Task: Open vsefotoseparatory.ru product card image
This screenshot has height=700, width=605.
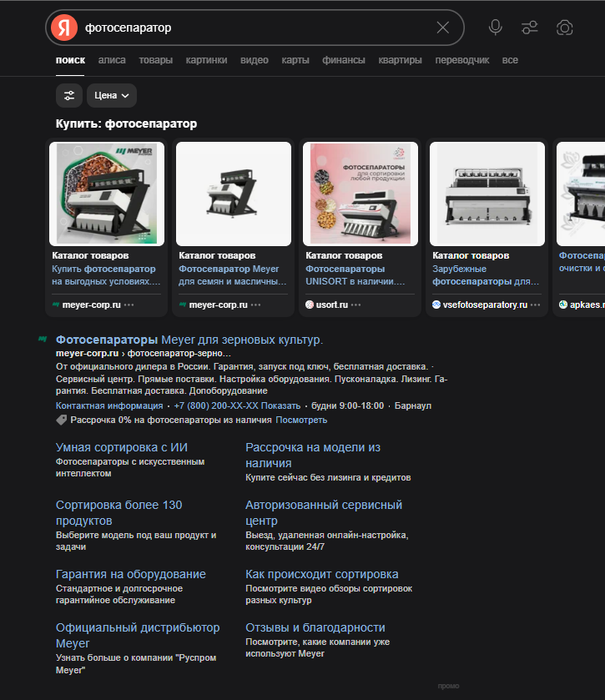Action: (x=487, y=194)
